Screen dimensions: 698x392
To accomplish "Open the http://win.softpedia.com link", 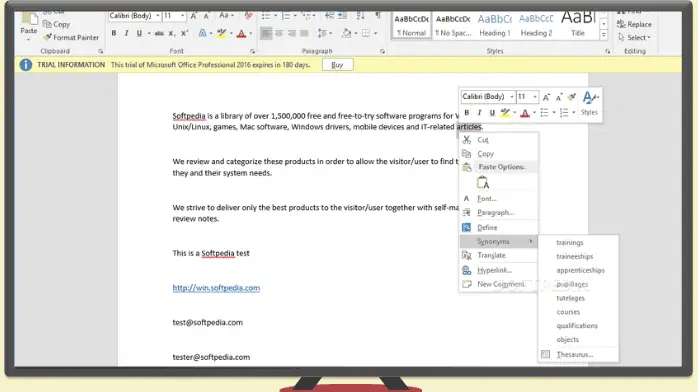I will click(216, 288).
